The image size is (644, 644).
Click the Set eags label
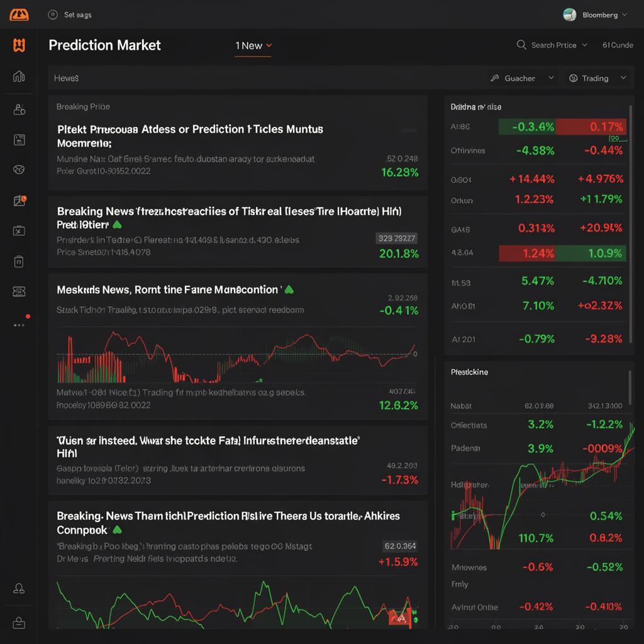77,15
